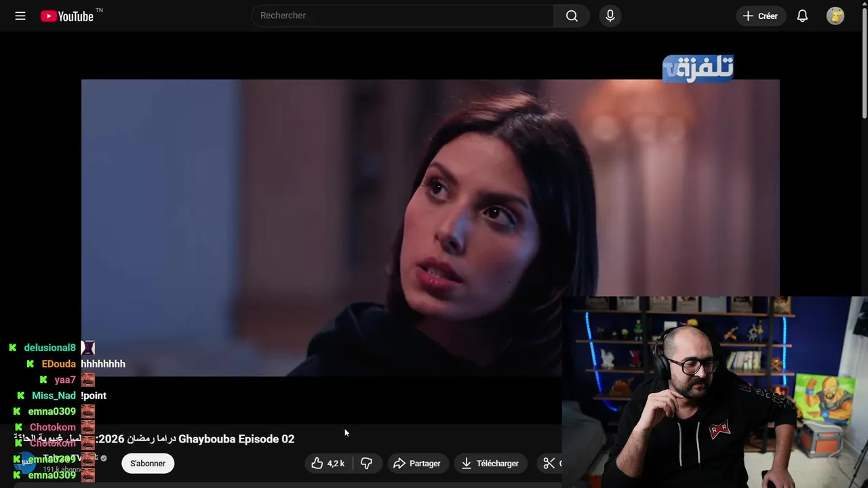
Task: Select chat username EDouda
Action: 58,364
